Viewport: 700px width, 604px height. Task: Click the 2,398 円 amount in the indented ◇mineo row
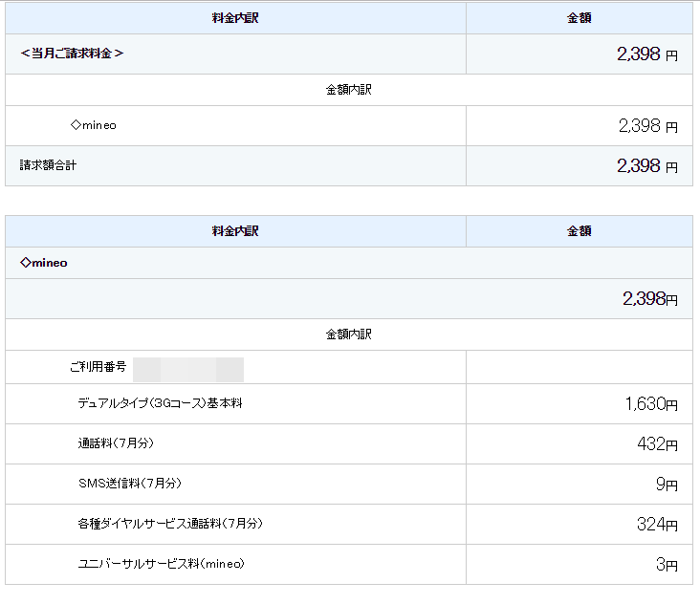[647, 126]
